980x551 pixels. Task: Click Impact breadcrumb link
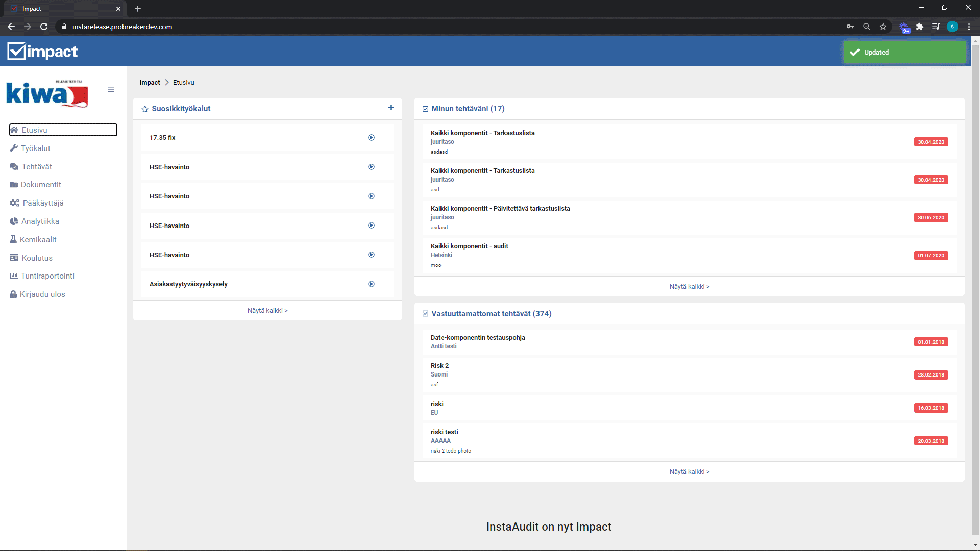pyautogui.click(x=150, y=83)
